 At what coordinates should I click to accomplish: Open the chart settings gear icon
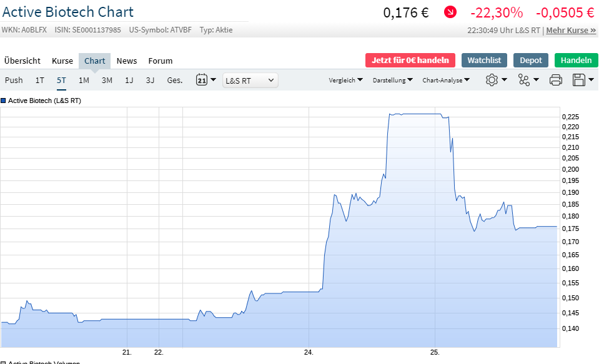(493, 80)
